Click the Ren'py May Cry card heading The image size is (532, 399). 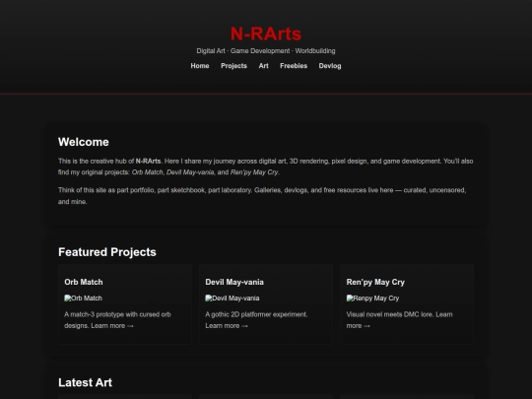coord(375,282)
